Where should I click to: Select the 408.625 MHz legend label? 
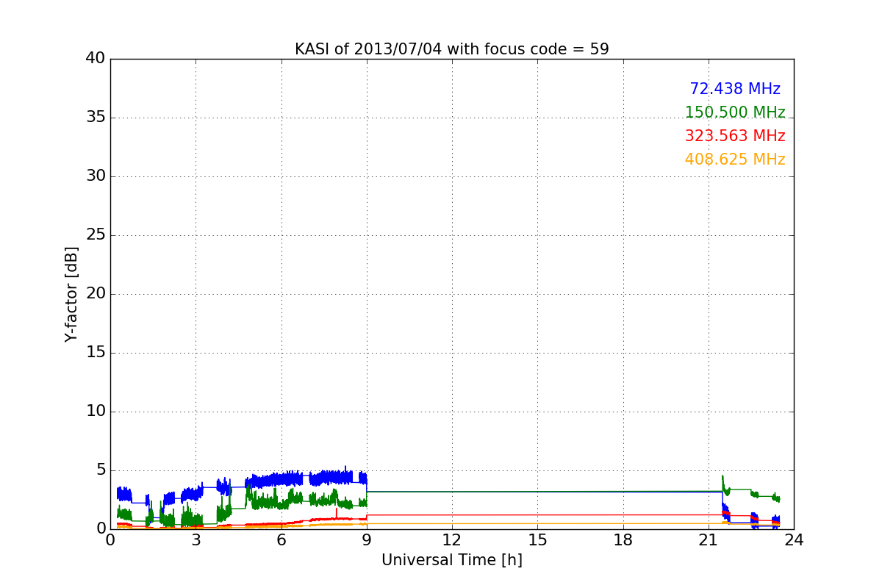click(x=735, y=159)
